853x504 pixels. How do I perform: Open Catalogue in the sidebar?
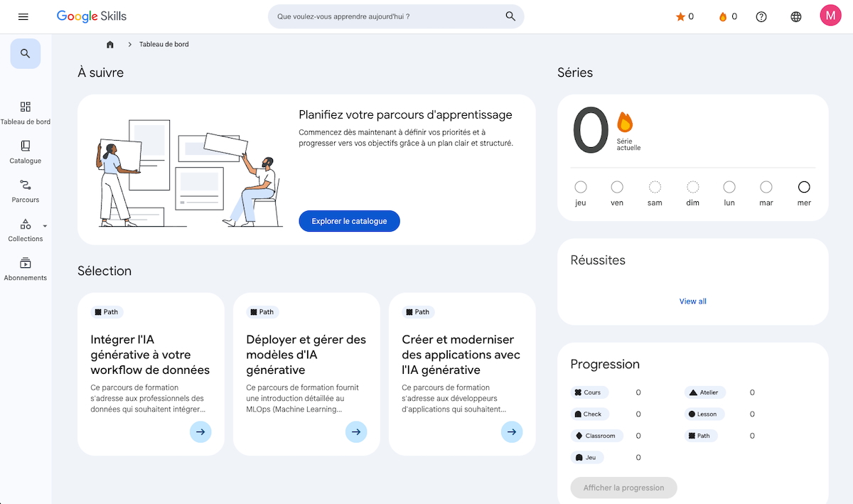tap(26, 152)
